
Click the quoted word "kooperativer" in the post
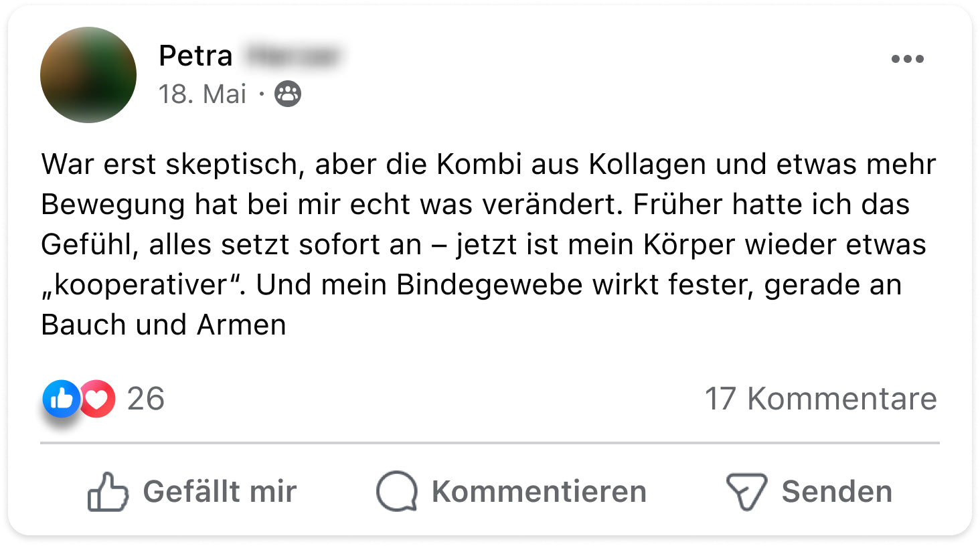[x=141, y=285]
